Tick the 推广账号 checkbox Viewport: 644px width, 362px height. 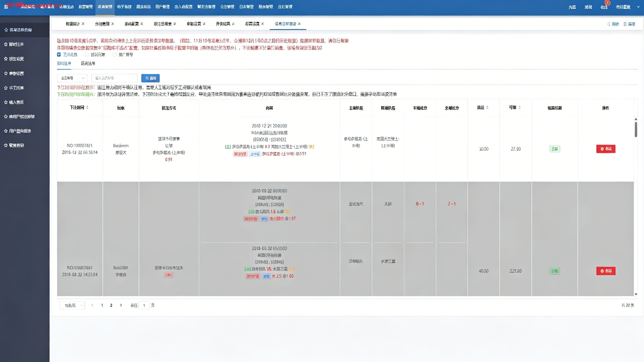click(x=114, y=54)
